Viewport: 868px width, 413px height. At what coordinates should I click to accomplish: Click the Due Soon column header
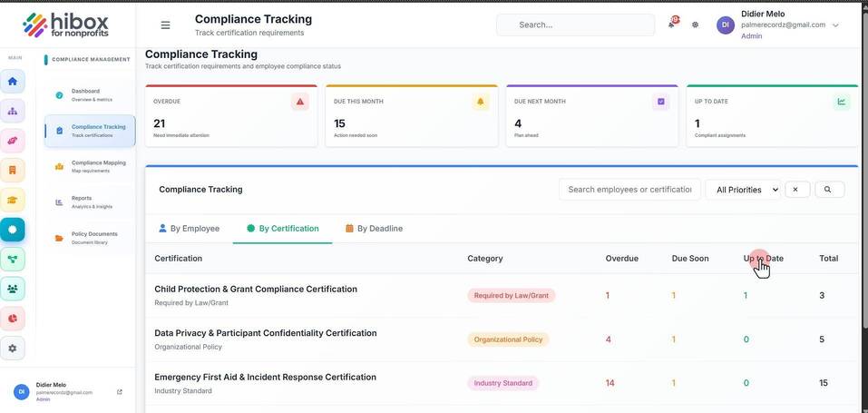coord(690,259)
